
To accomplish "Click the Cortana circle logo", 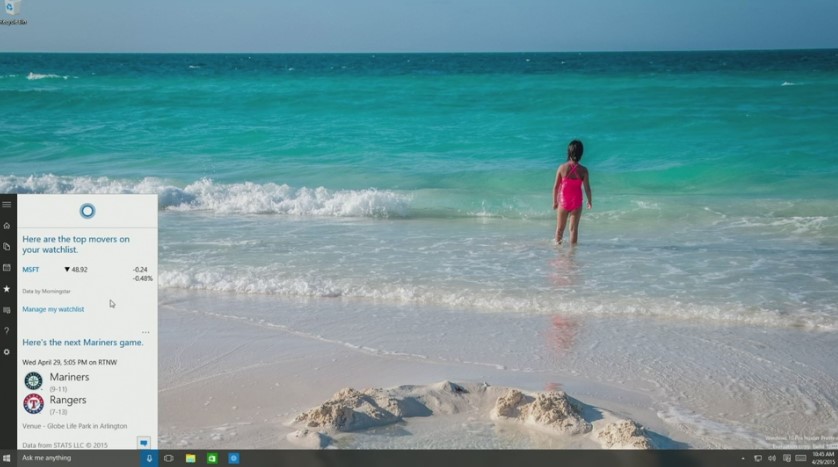I will 87,210.
